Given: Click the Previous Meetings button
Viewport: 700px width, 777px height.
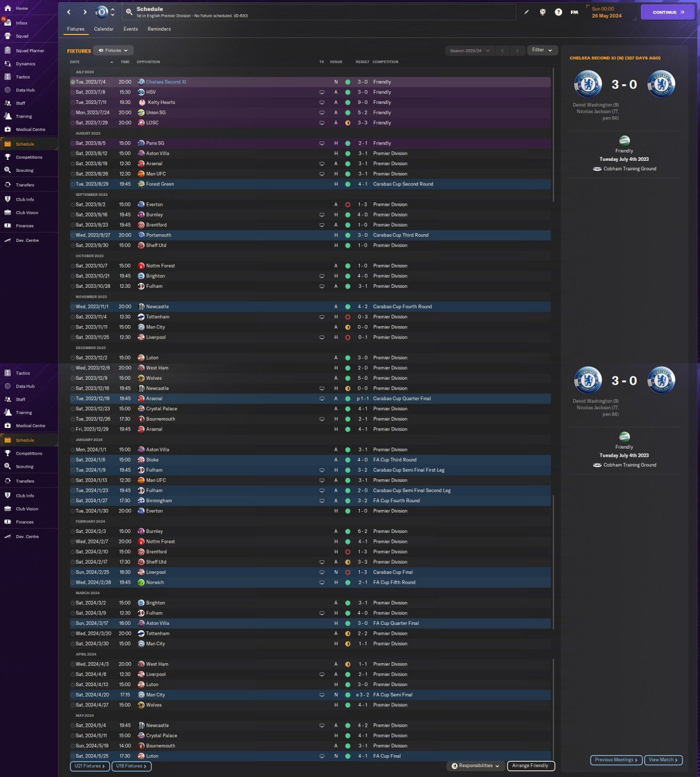Looking at the screenshot, I should tap(616, 760).
